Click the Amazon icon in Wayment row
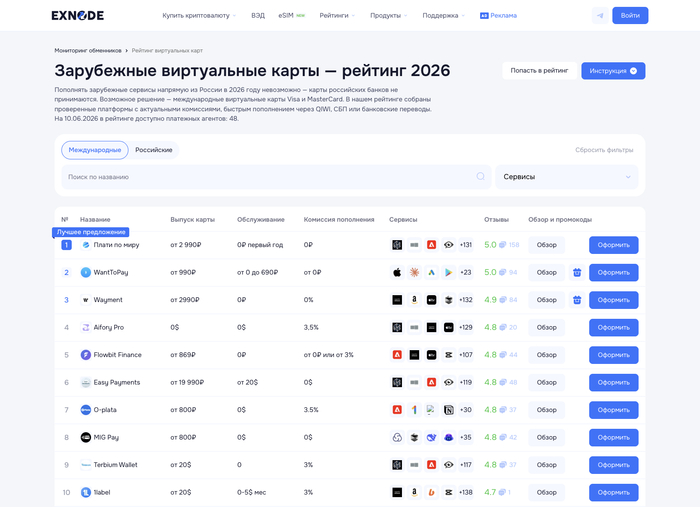Viewport: 700px width, 507px height. (414, 300)
